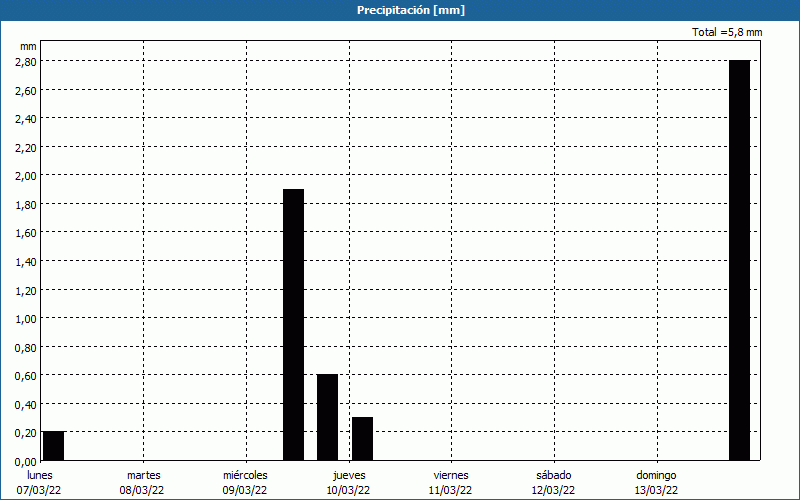The image size is (800, 500).
Task: Click the domingo day label
Action: (x=657, y=476)
